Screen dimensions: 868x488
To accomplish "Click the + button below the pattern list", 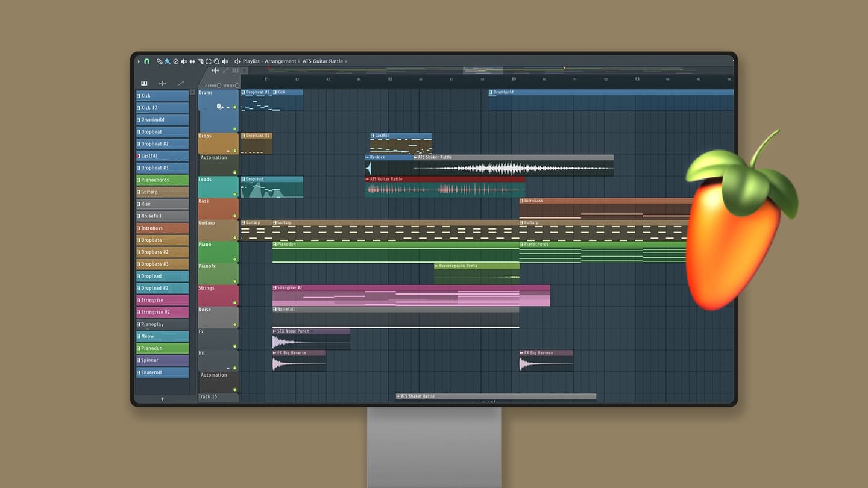I will coord(162,399).
